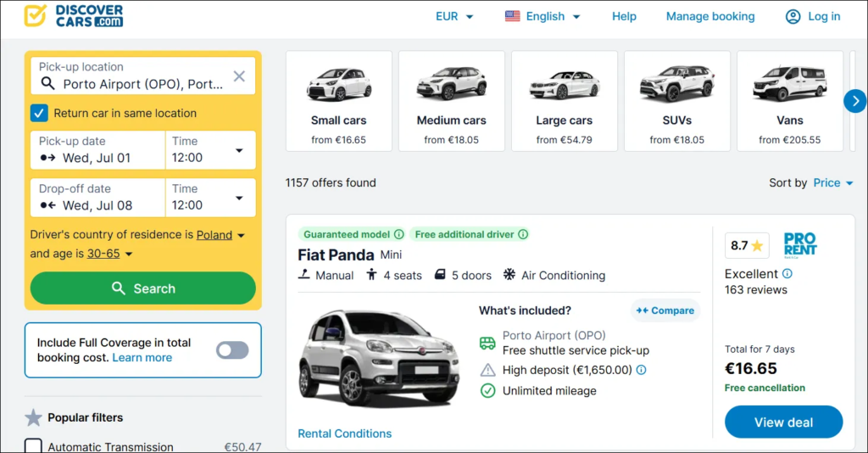Image resolution: width=868 pixels, height=453 pixels.
Task: Click the 1157 offers found text
Action: pos(331,182)
